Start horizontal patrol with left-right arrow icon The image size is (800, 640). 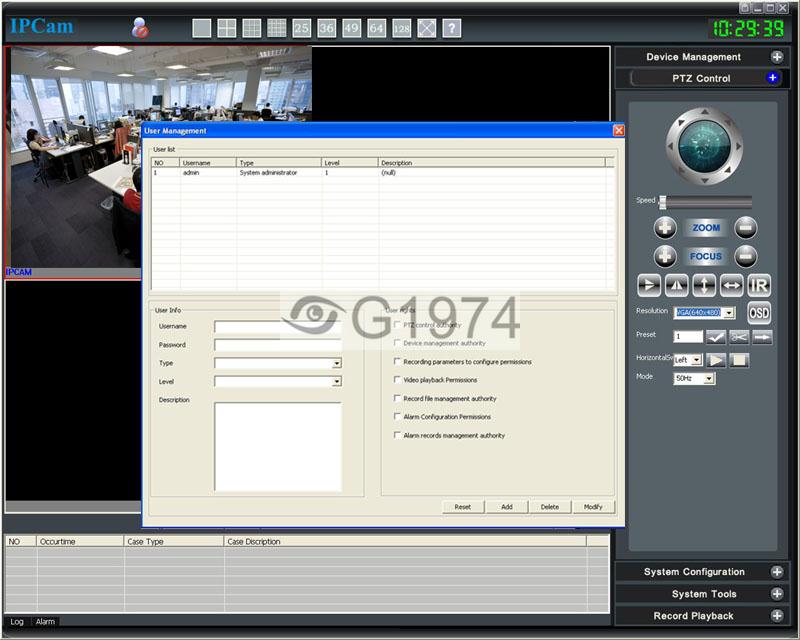coord(732,285)
